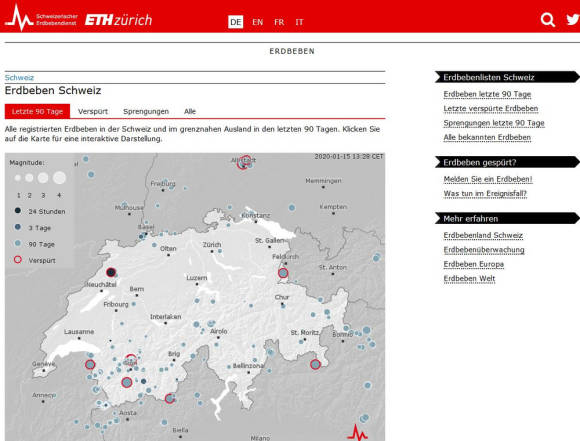Open the Erdbeben Europa link
The height and width of the screenshot is (441, 580).
473,264
